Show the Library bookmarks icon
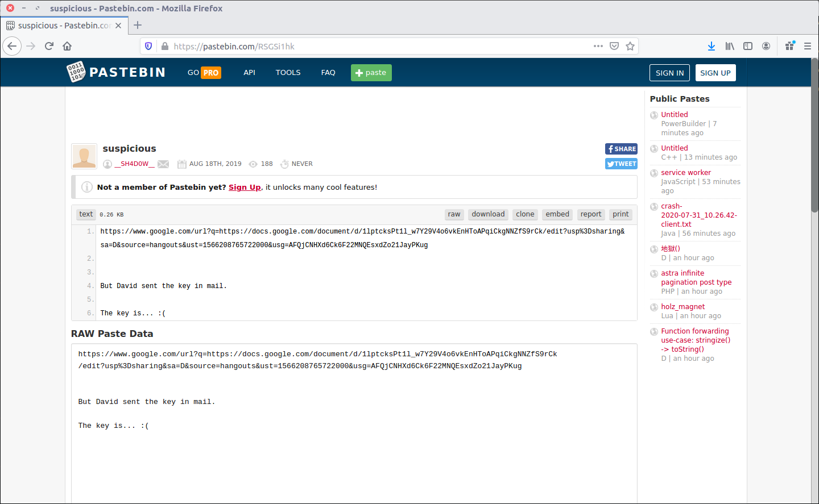The height and width of the screenshot is (504, 819). point(730,46)
